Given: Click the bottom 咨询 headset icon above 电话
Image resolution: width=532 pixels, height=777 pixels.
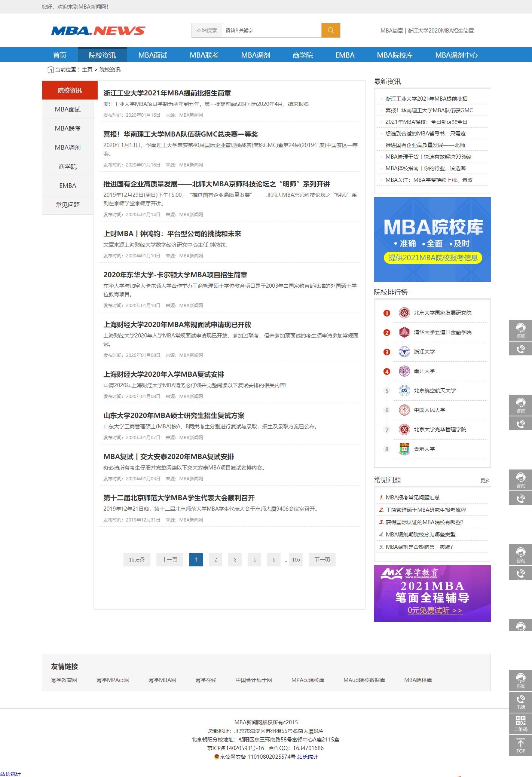Looking at the screenshot, I should pos(520,680).
